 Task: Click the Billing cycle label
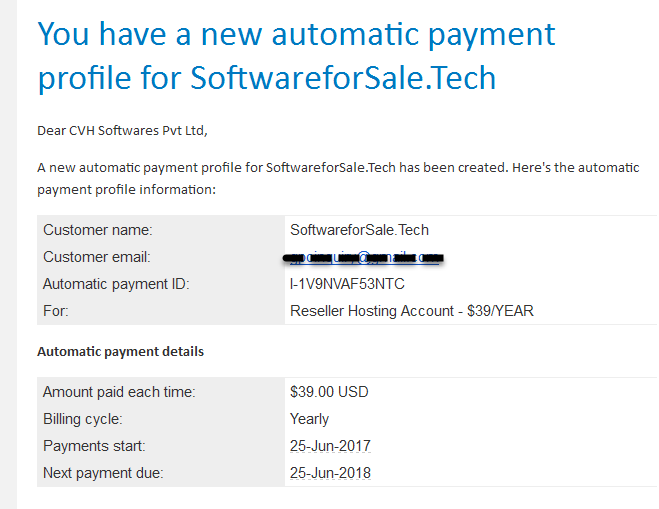(x=82, y=419)
